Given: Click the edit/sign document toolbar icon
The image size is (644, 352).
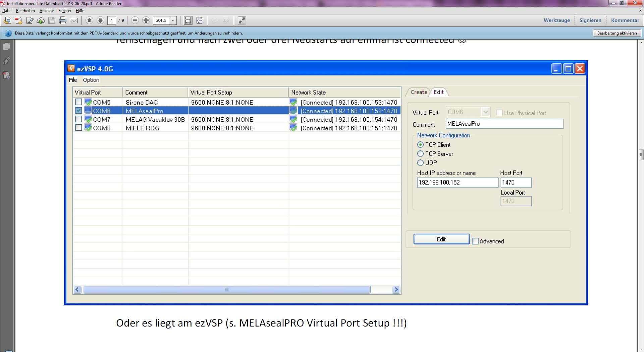Looking at the screenshot, I should click(x=30, y=20).
